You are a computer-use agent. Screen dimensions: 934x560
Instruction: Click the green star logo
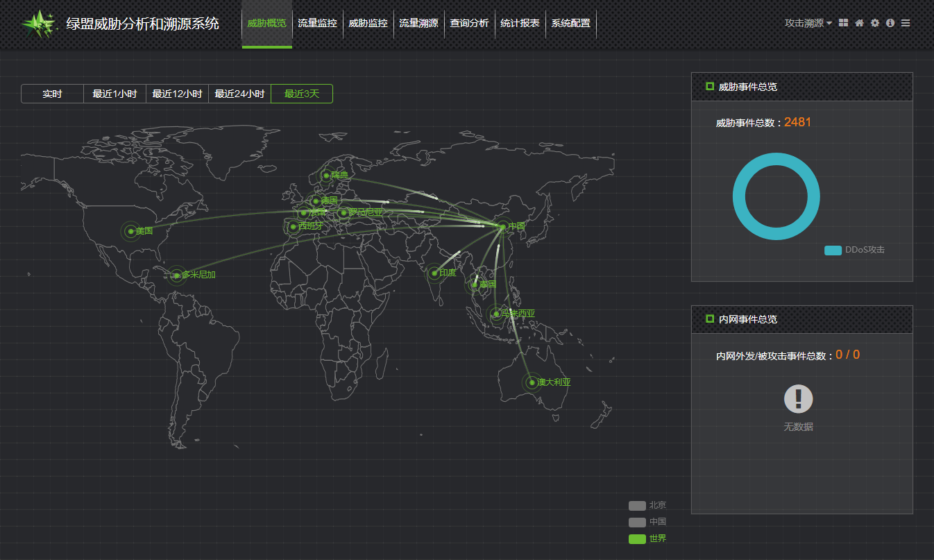pos(38,24)
